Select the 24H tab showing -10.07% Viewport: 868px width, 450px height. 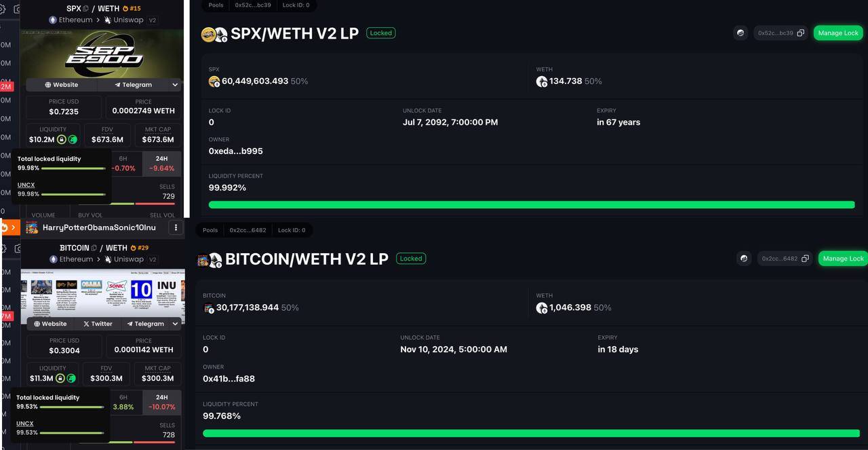(x=161, y=402)
